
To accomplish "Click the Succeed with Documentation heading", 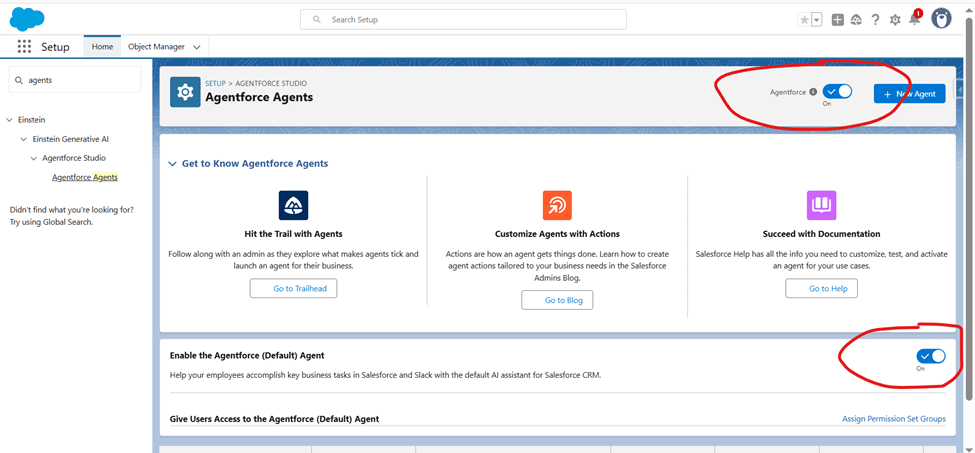I will (x=821, y=234).
